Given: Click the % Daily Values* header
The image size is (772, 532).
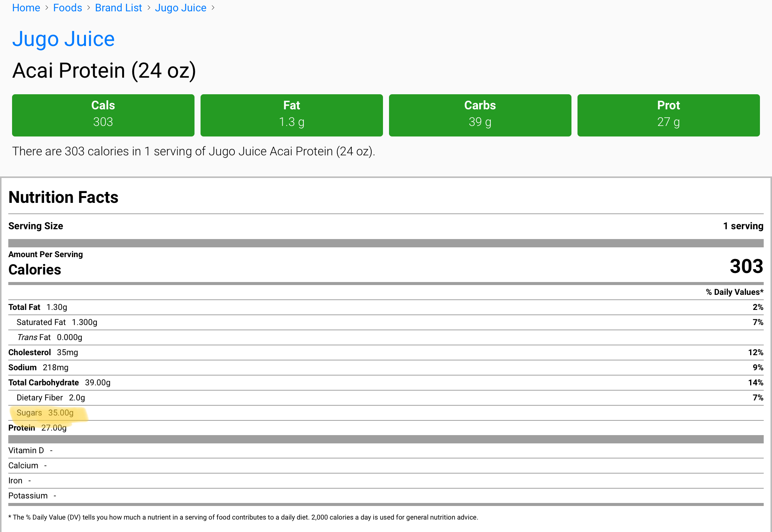Looking at the screenshot, I should pyautogui.click(x=735, y=292).
